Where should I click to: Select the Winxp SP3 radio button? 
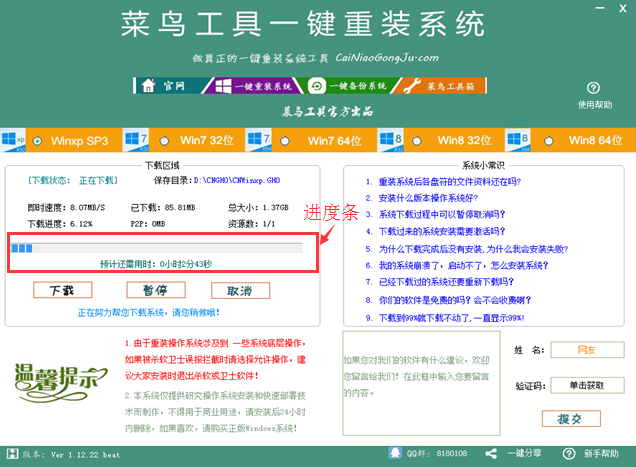click(37, 141)
